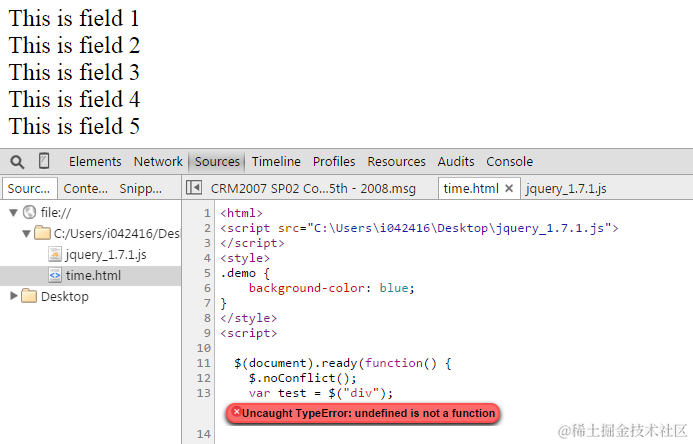Viewport: 693px width, 444px height.
Task: Click 'This is field 5' text
Action: coord(74,127)
